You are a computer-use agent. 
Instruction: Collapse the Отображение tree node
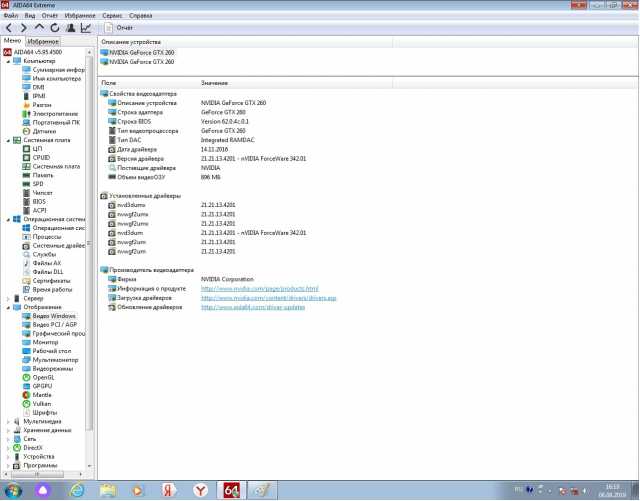pos(8,307)
